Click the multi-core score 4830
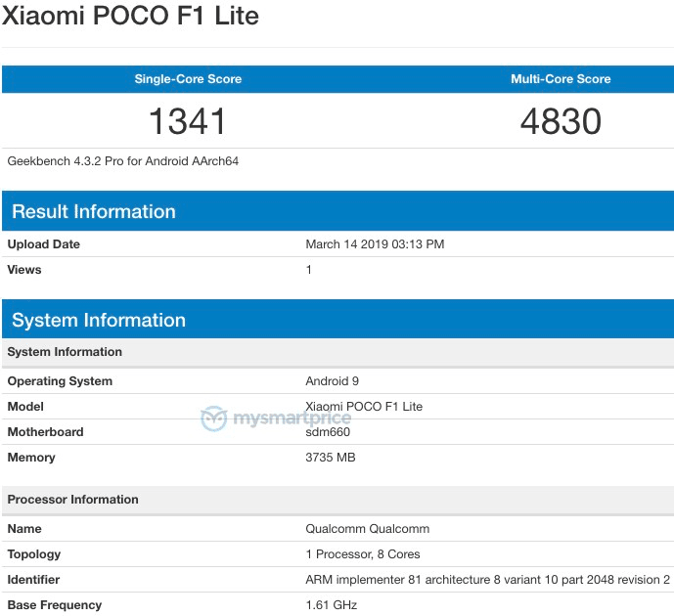The image size is (674, 616). (x=561, y=121)
